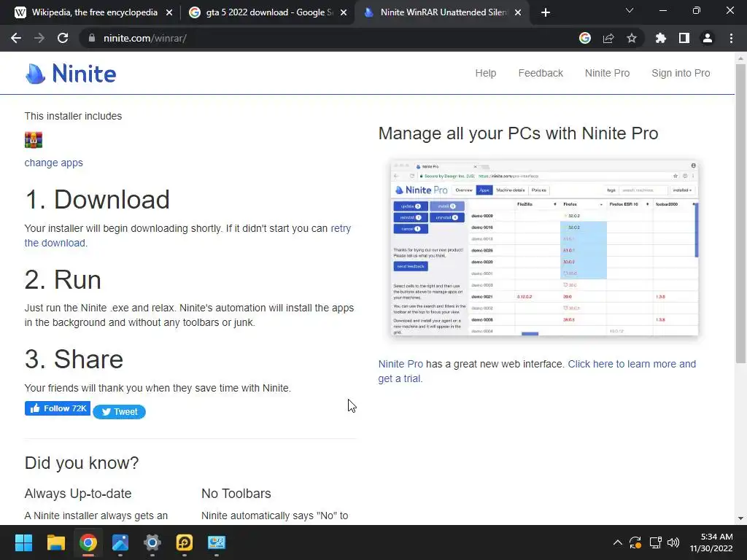Click the 'Always Up-to-date' heading
Viewport: 747px width, 560px height.
click(78, 494)
